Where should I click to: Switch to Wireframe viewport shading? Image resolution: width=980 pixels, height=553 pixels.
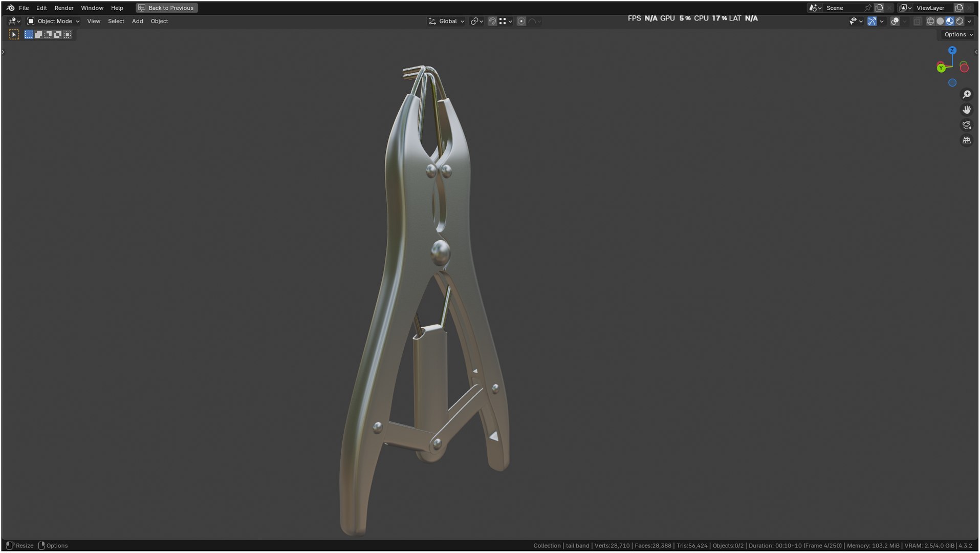click(930, 21)
